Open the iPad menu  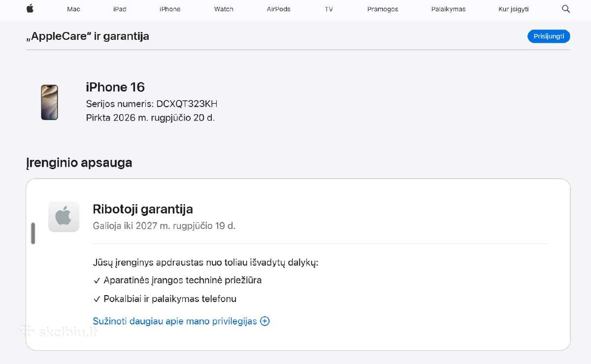click(x=120, y=9)
